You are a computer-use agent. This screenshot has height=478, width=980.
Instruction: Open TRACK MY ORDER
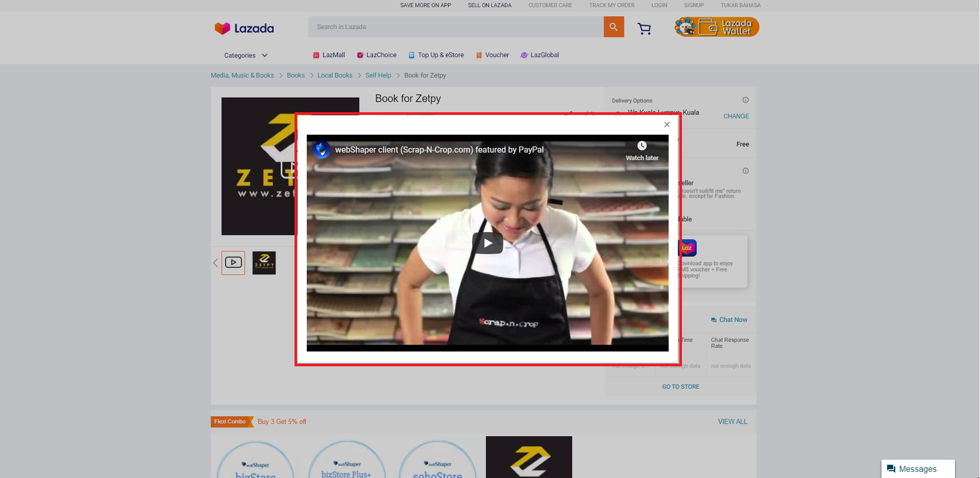point(612,5)
